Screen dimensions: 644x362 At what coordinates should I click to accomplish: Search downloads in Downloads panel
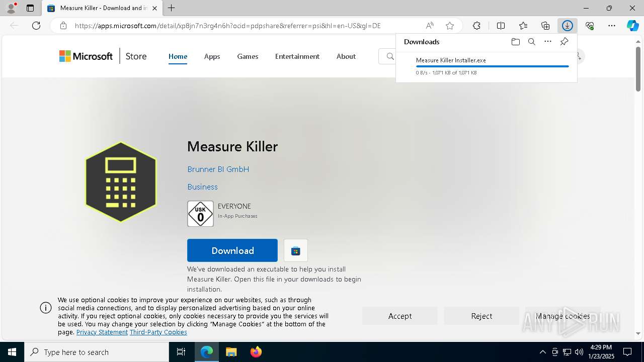tap(531, 42)
